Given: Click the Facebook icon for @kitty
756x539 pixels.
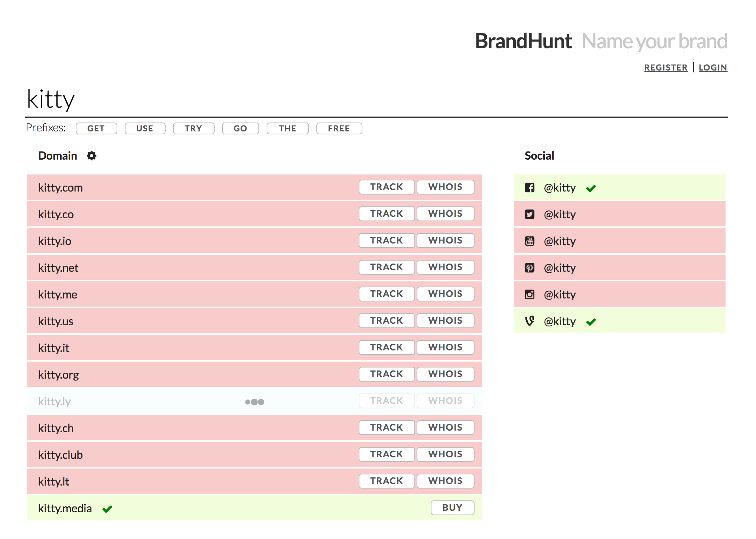Looking at the screenshot, I should [x=529, y=188].
